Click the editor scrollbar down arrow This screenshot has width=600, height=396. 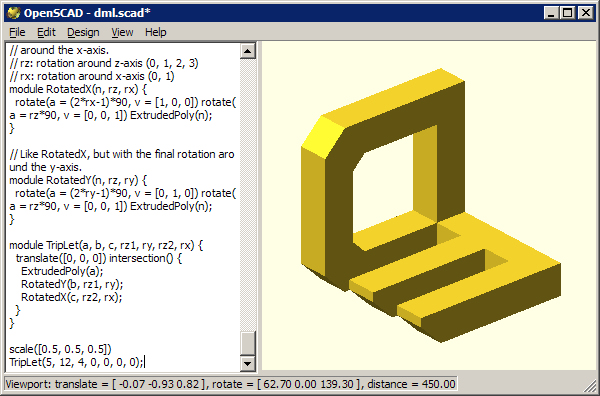click(x=248, y=363)
